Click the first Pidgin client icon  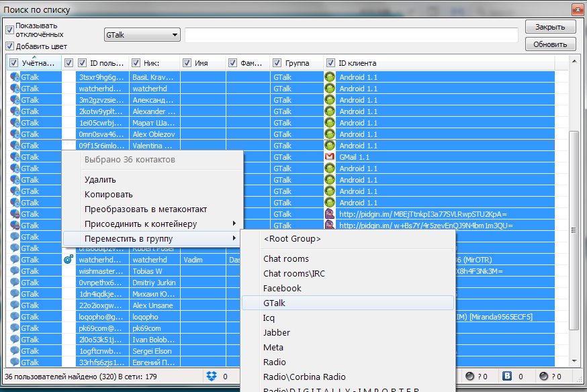tap(330, 213)
